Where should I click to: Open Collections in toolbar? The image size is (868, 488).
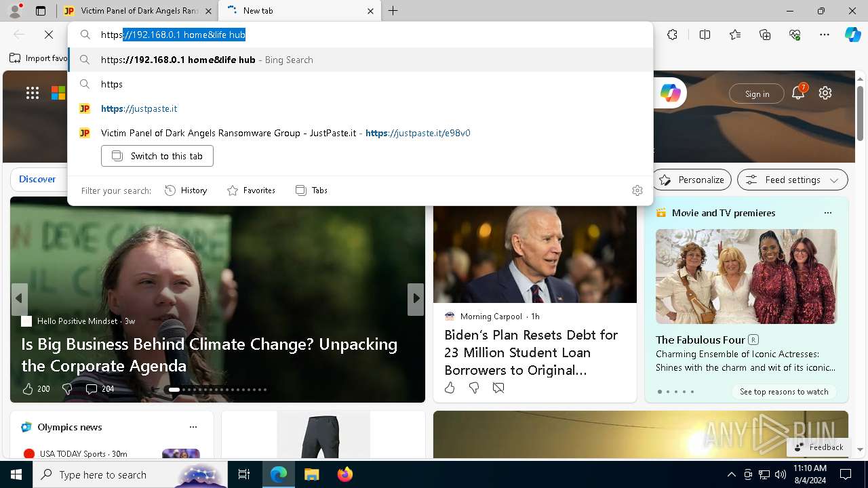[765, 35]
